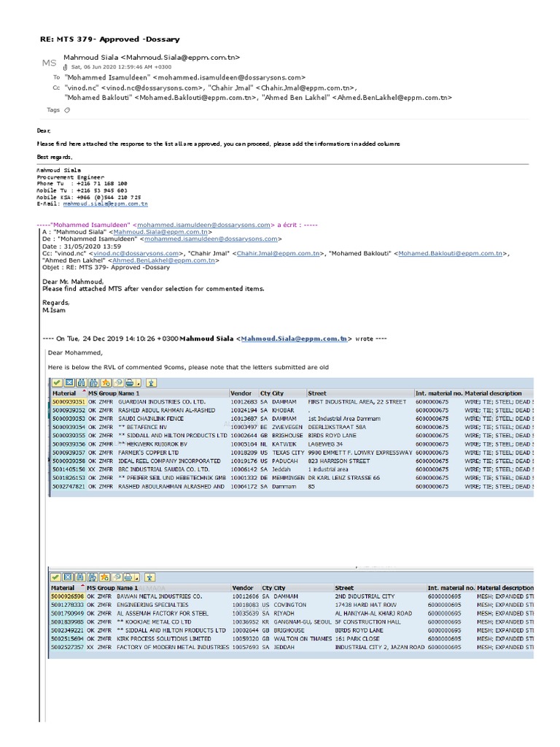Select FACTORY OF MODERN METAL INDUSTRIES row
Image resolution: width=560 pixels, height=747 pixels.
point(292,648)
